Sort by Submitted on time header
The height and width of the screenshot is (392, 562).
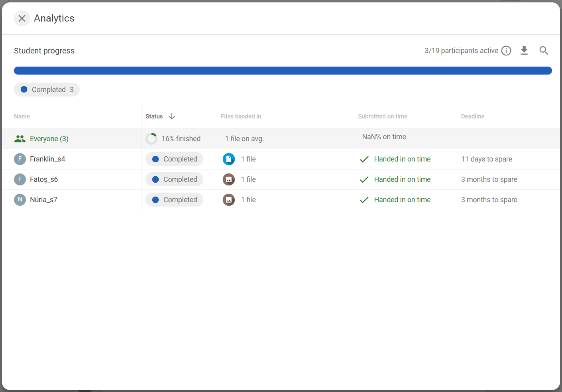click(x=383, y=116)
